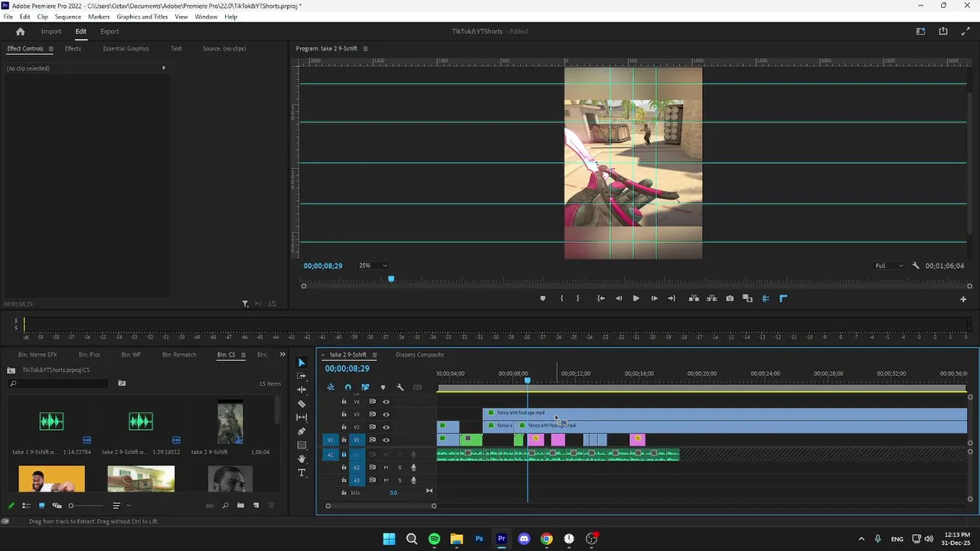Hide track V2 output eye
Image resolution: width=980 pixels, height=551 pixels.
[x=386, y=427]
